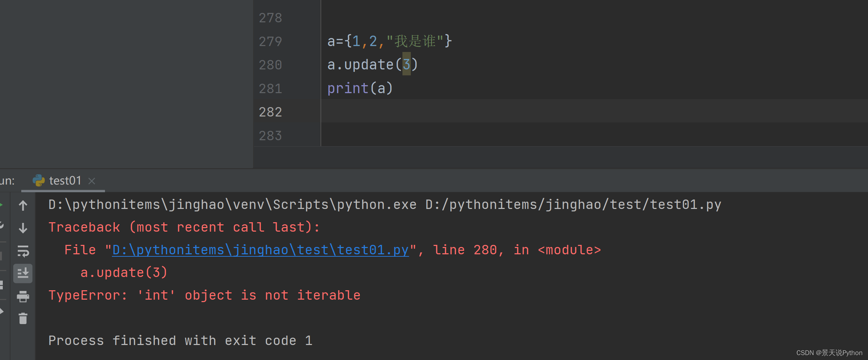
Task: Click on the a.update(3) code line
Action: coord(372,65)
